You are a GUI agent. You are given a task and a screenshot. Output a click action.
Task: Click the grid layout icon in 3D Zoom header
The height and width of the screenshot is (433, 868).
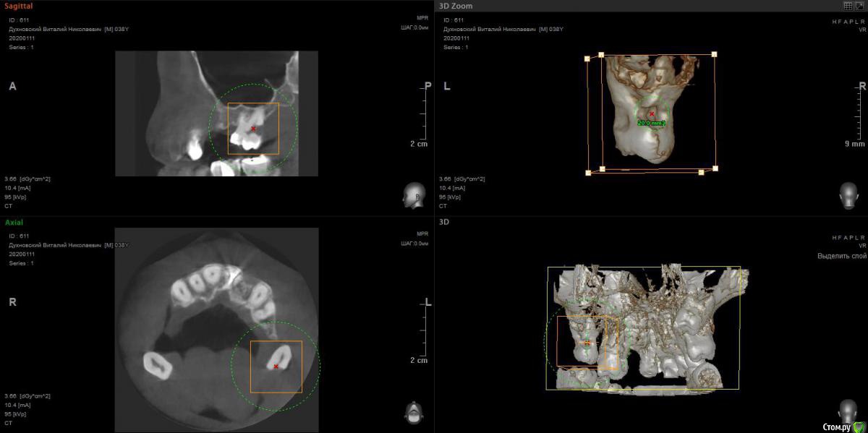click(x=848, y=6)
